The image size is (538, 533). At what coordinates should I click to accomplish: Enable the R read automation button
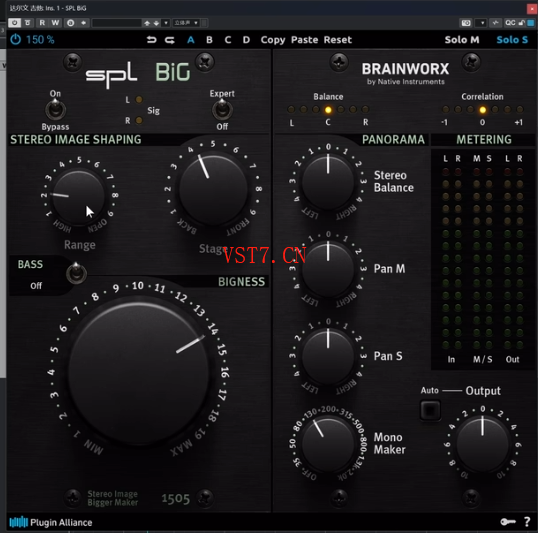tap(42, 23)
